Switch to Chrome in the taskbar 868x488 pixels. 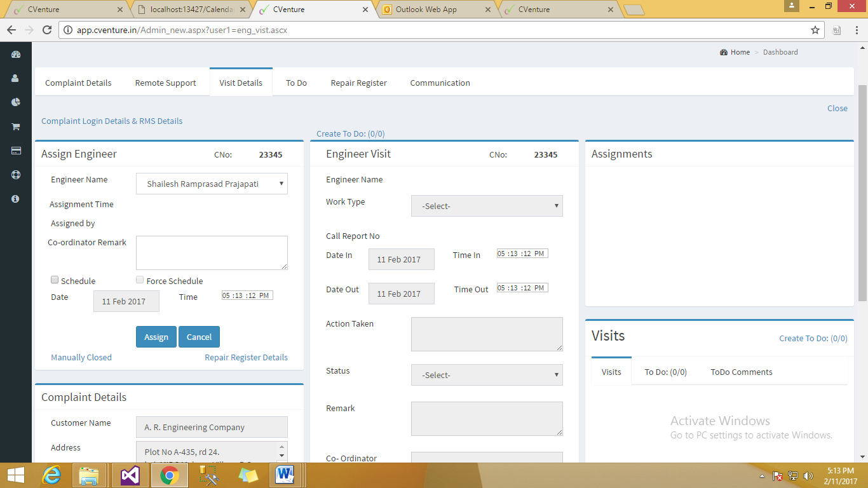pyautogui.click(x=169, y=475)
